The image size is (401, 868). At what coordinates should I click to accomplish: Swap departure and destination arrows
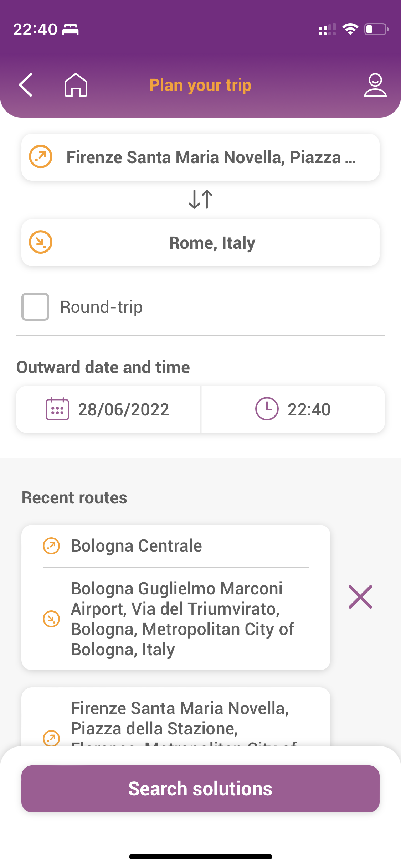click(200, 199)
